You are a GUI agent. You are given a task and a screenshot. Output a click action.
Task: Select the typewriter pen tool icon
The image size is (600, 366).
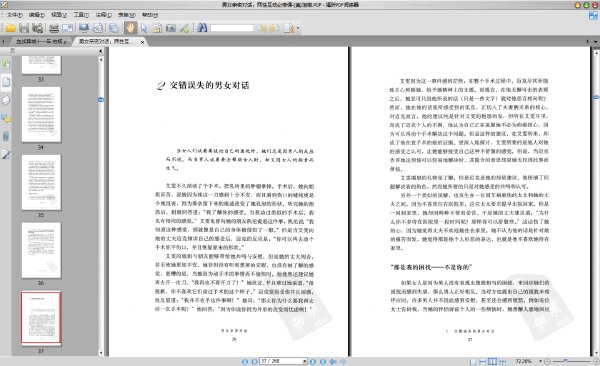point(184,28)
